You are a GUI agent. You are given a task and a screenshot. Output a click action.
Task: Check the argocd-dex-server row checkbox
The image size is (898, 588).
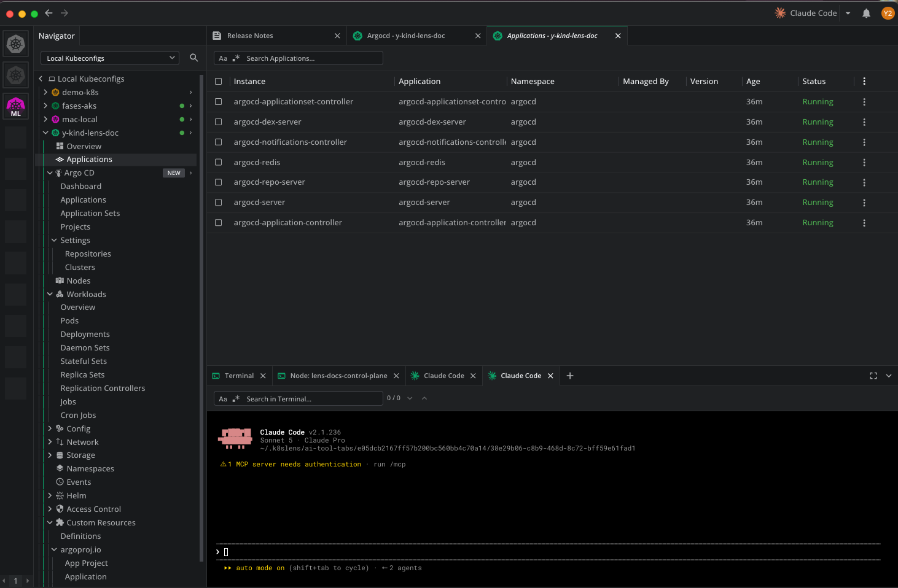point(218,122)
